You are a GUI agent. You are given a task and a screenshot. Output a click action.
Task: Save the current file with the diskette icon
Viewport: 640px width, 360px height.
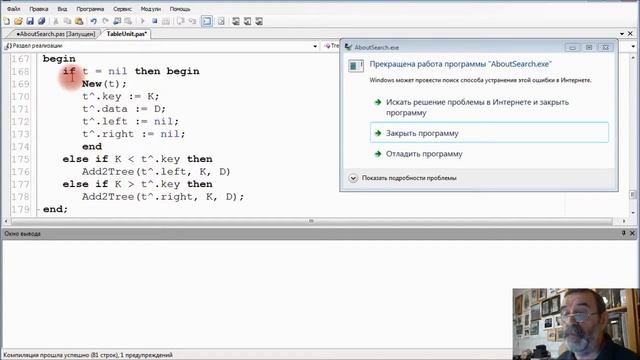(x=30, y=21)
